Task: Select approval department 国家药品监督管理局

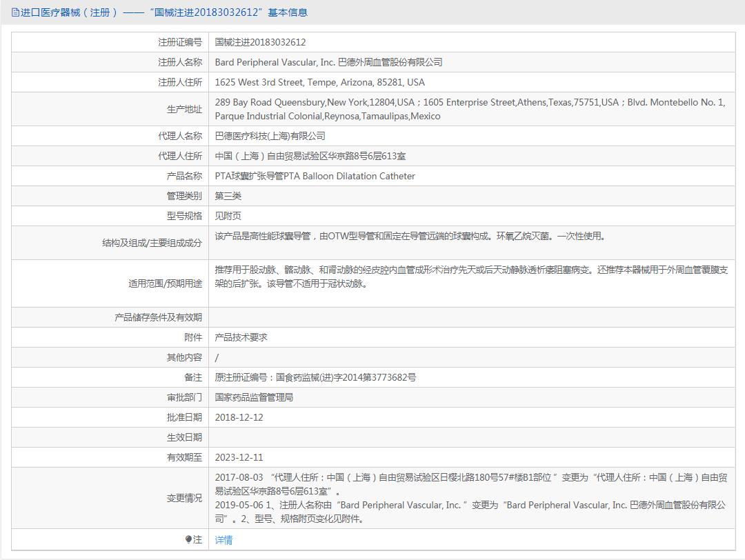Action: [x=254, y=397]
